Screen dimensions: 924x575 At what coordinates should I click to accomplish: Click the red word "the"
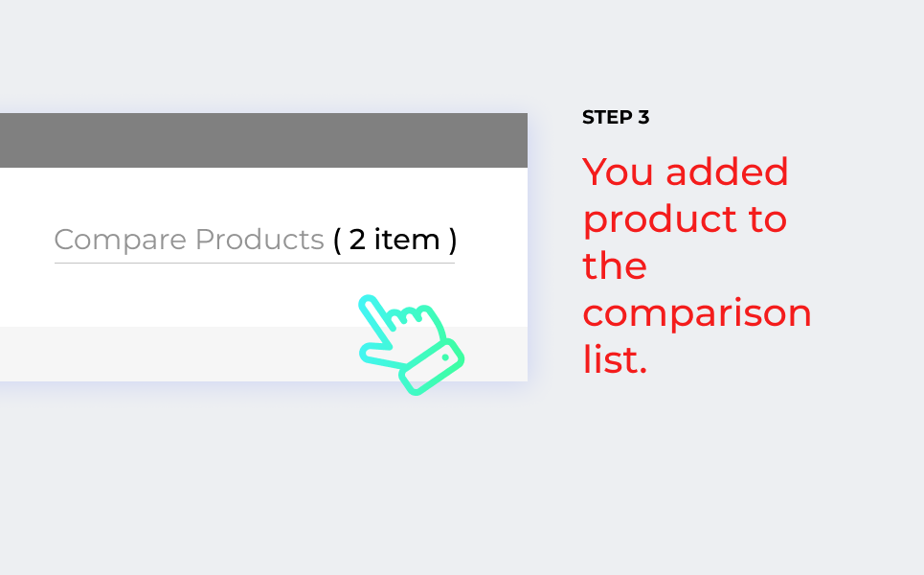coord(615,265)
